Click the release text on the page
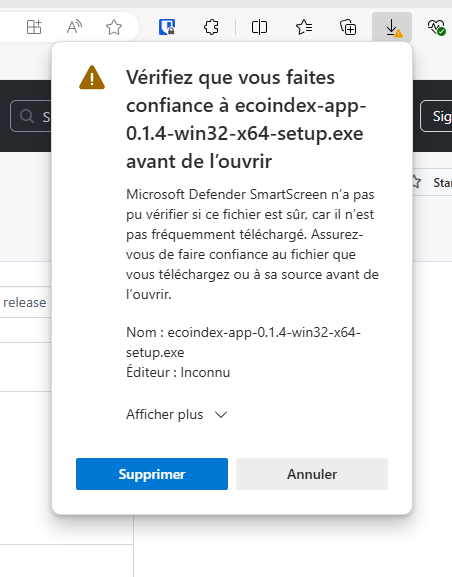The image size is (452, 577). pyautogui.click(x=25, y=302)
